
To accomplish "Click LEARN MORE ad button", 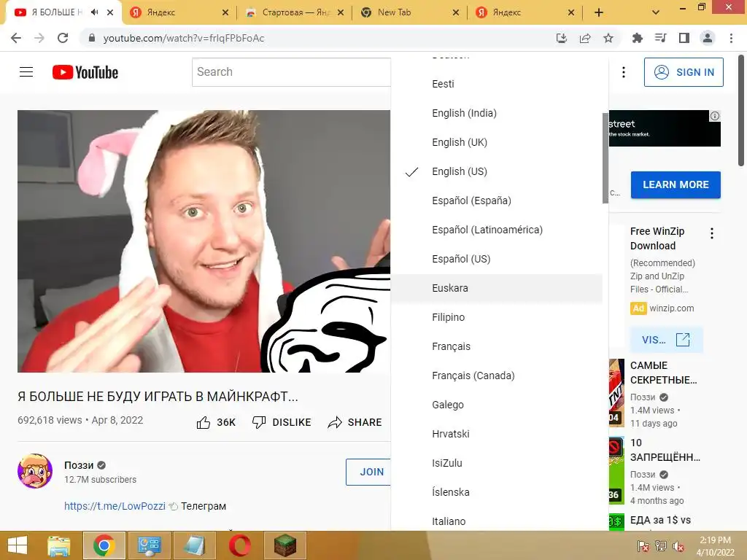I will pyautogui.click(x=676, y=184).
